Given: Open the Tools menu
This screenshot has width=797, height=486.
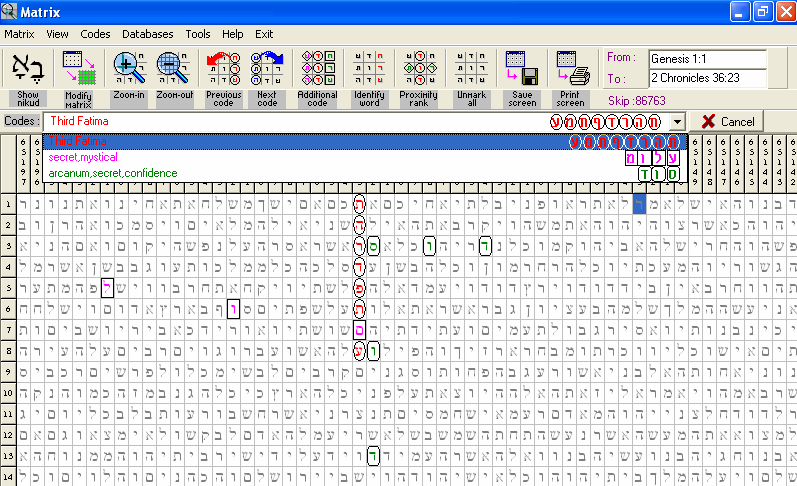Looking at the screenshot, I should 198,34.
